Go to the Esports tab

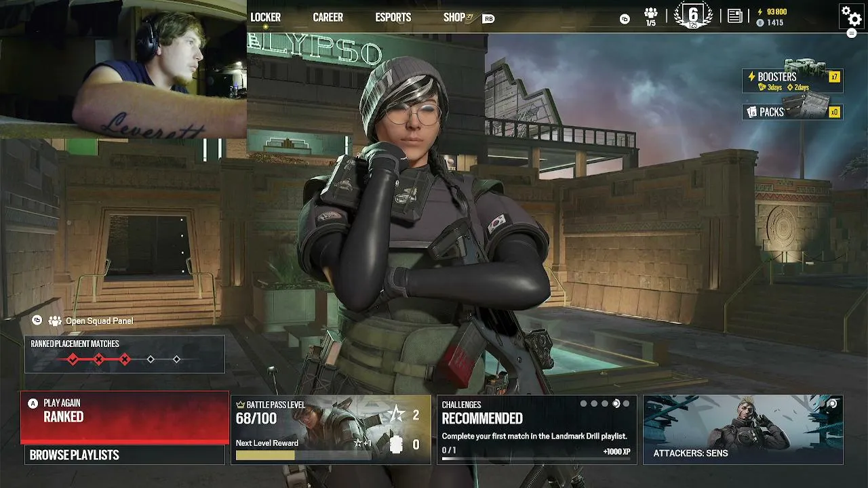click(x=393, y=18)
